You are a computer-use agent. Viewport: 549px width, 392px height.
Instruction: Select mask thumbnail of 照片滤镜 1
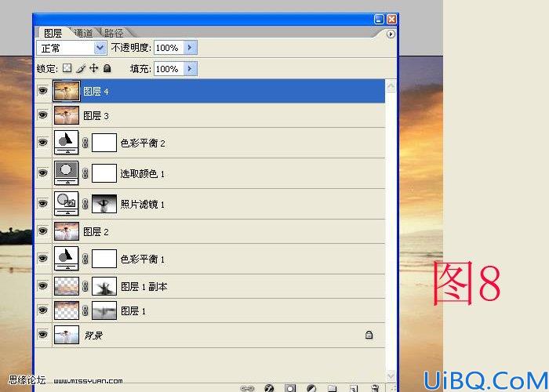(104, 204)
